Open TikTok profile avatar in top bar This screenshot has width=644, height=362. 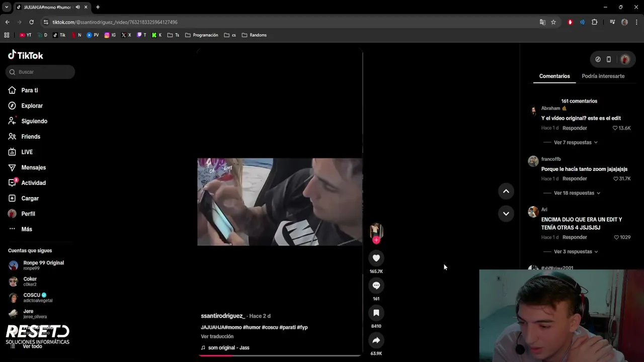[x=625, y=59]
